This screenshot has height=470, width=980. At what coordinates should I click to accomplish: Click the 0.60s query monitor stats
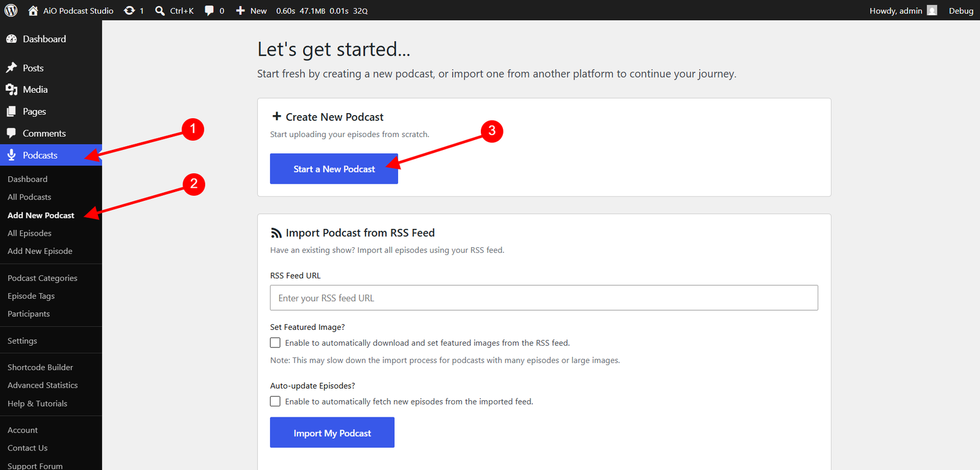tap(285, 10)
